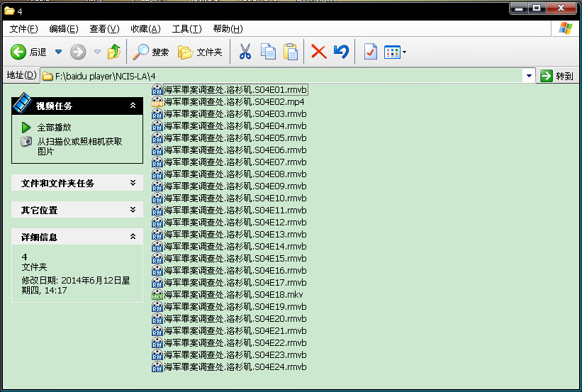
Task: Open the 工具(T) menu
Action: click(186, 29)
